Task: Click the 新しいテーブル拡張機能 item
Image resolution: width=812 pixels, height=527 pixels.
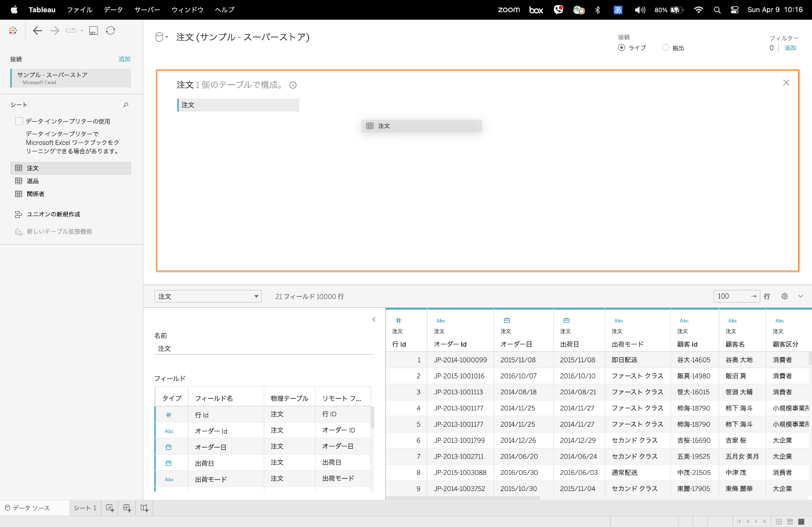Action: click(x=53, y=231)
